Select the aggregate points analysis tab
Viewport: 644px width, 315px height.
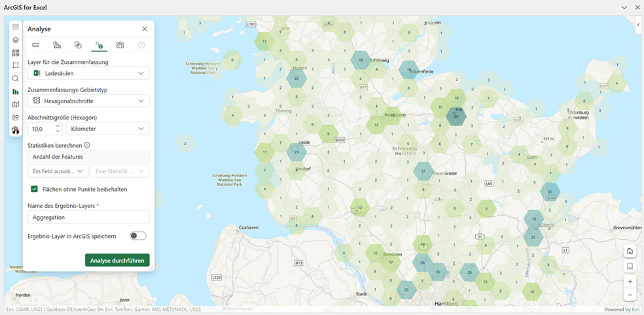pyautogui.click(x=99, y=44)
